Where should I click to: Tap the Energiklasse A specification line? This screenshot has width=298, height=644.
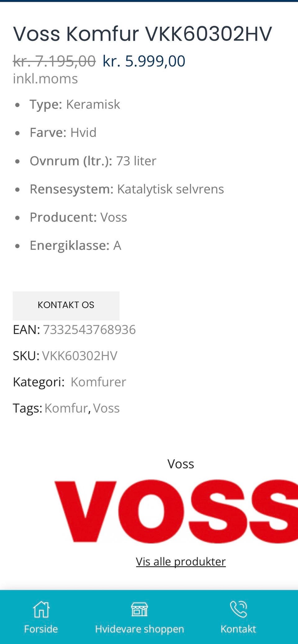click(x=75, y=246)
